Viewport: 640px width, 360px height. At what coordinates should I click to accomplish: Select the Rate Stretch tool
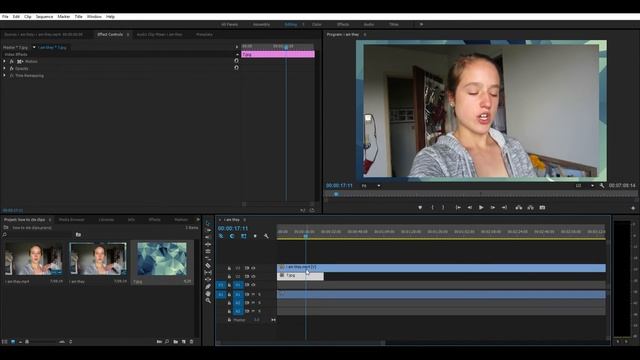click(x=208, y=251)
